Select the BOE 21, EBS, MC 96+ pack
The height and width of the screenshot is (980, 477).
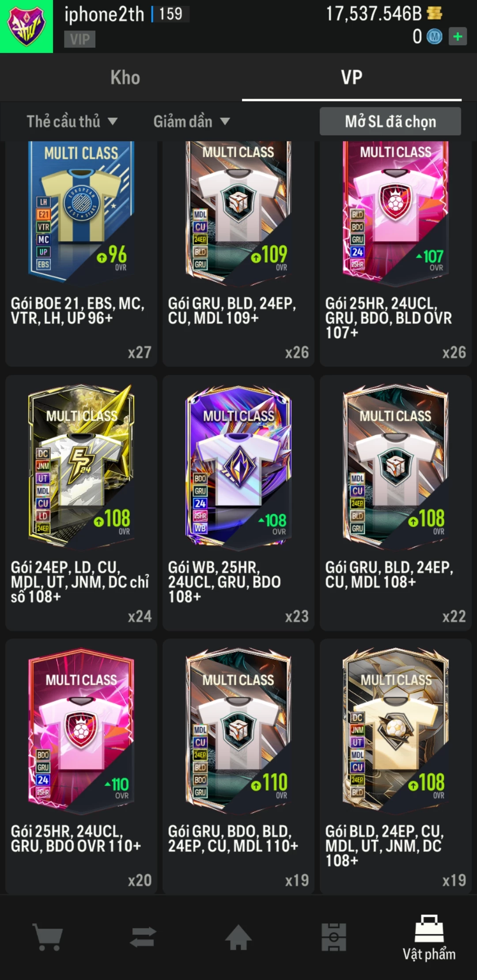(81, 253)
